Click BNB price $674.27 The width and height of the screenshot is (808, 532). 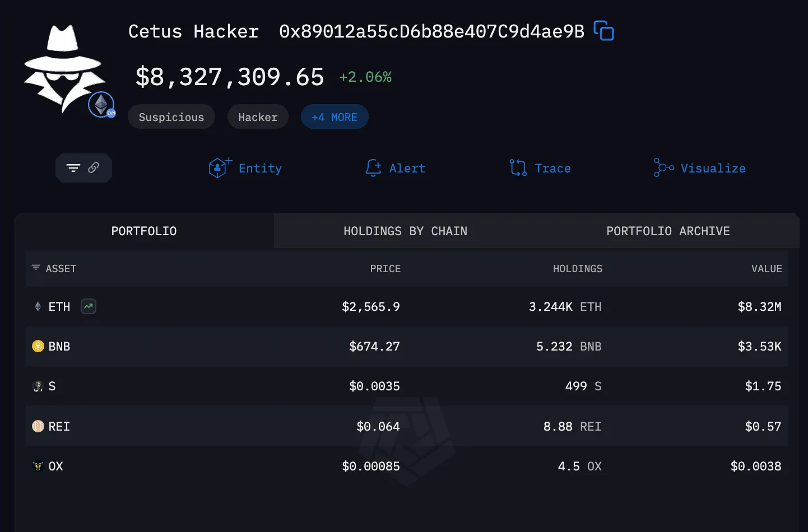(374, 346)
